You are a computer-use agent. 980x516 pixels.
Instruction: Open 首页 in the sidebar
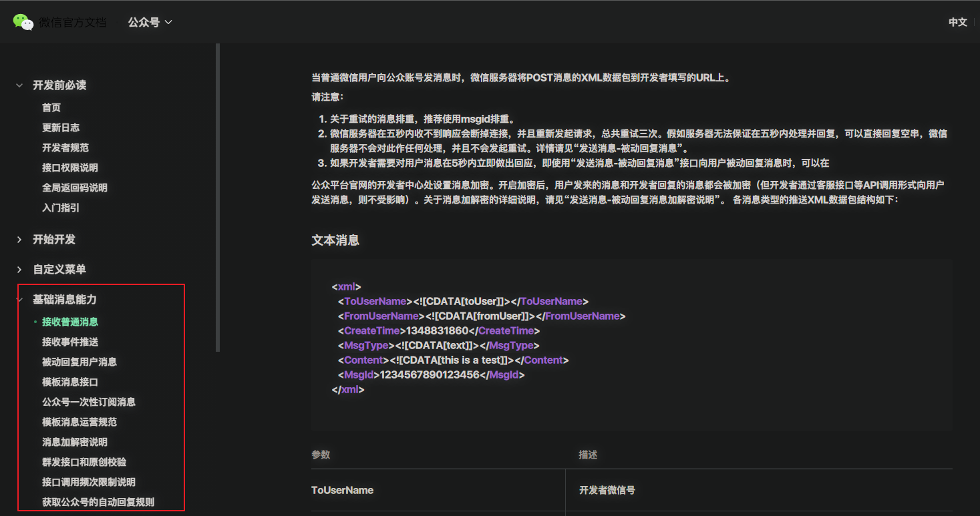(x=51, y=107)
